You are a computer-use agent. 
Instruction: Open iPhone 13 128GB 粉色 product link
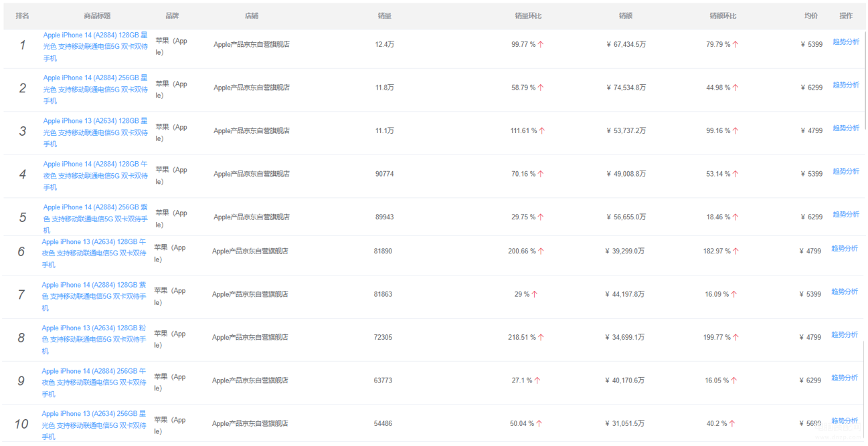pyautogui.click(x=94, y=339)
